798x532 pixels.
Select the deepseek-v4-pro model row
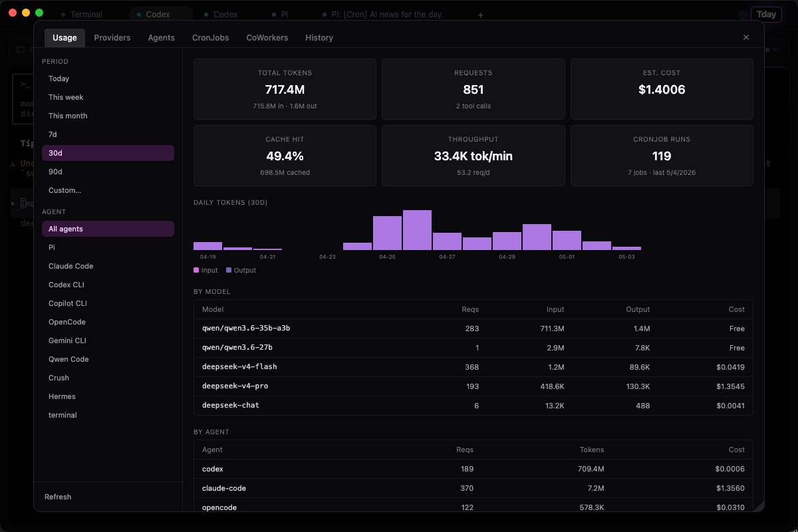(x=473, y=386)
